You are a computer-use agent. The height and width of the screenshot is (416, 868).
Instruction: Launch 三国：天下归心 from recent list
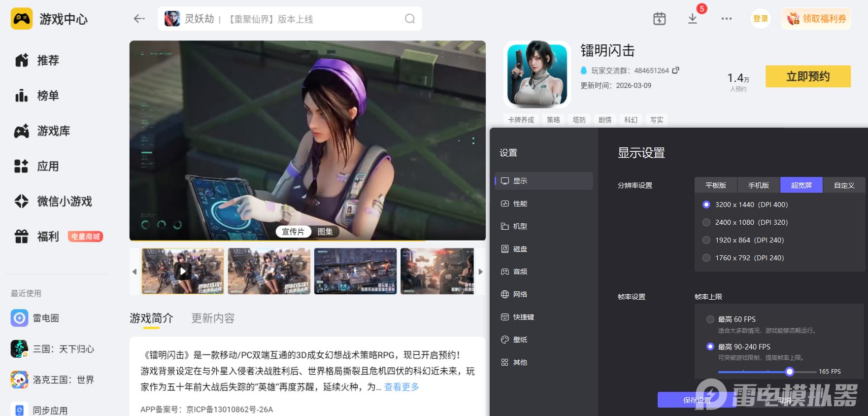(x=52, y=349)
